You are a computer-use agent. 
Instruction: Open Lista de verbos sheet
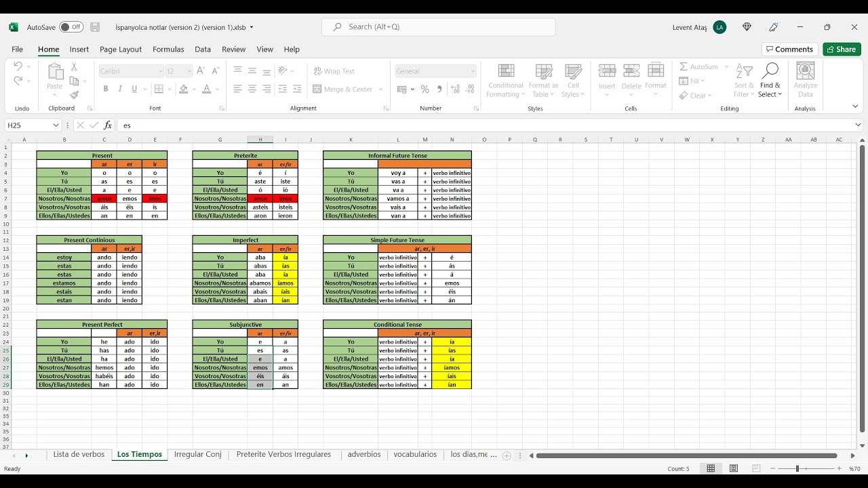click(79, 455)
